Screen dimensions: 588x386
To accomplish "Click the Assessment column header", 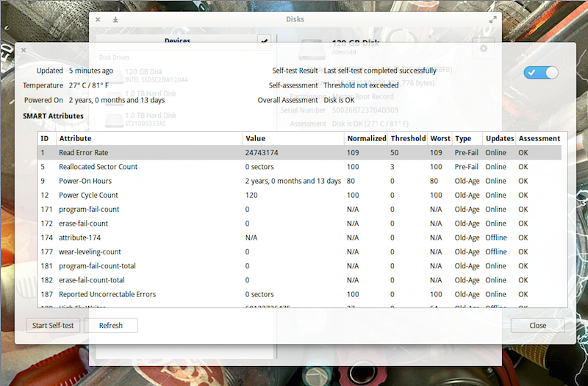I will pyautogui.click(x=539, y=138).
